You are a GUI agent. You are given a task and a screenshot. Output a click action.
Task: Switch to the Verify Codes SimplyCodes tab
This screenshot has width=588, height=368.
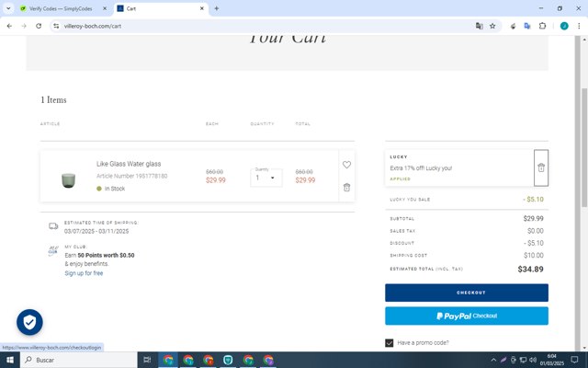[x=61, y=8]
